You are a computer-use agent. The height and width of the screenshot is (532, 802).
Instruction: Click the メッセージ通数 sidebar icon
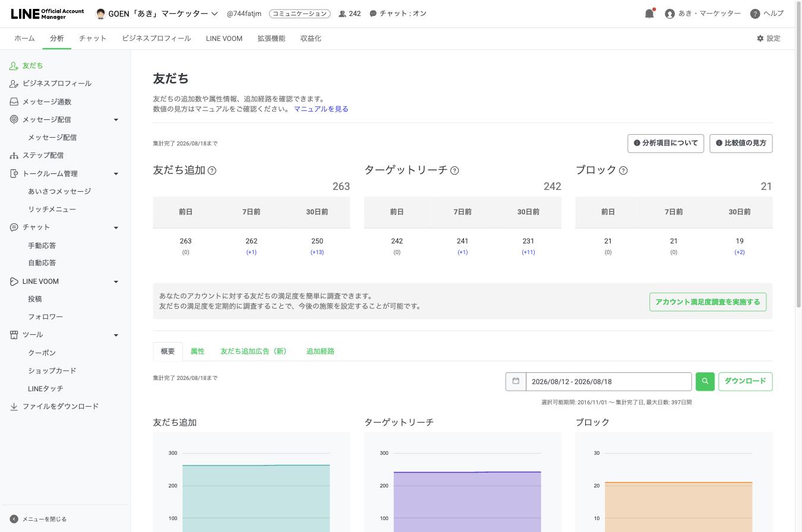(14, 102)
